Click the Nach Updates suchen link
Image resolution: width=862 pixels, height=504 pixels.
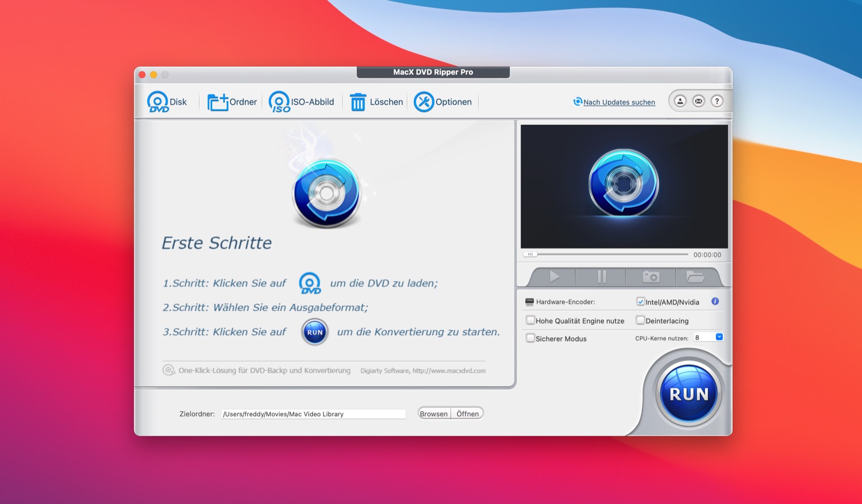click(619, 102)
